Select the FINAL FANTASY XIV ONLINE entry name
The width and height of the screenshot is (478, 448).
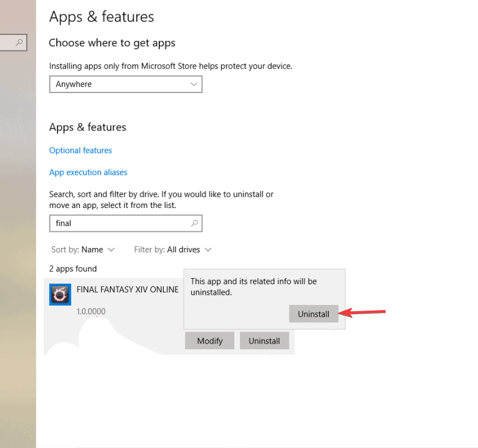click(127, 289)
